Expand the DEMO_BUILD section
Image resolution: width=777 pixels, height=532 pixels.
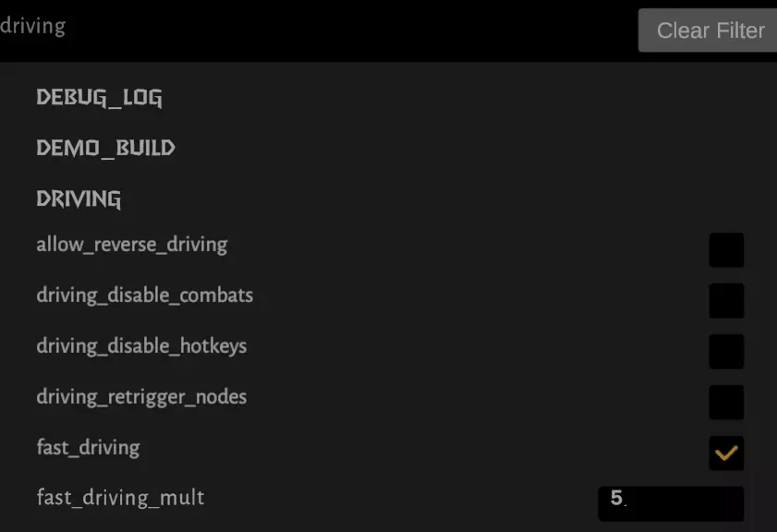(x=105, y=148)
